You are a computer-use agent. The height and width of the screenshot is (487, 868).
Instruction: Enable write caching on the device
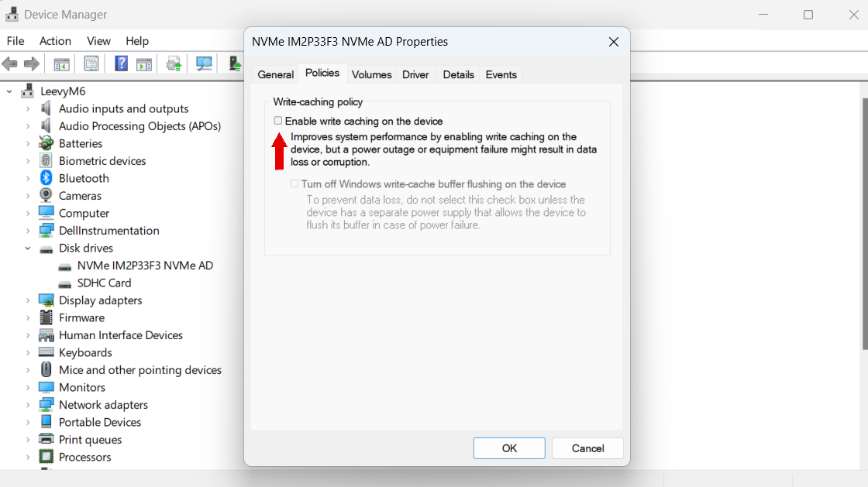(277, 121)
